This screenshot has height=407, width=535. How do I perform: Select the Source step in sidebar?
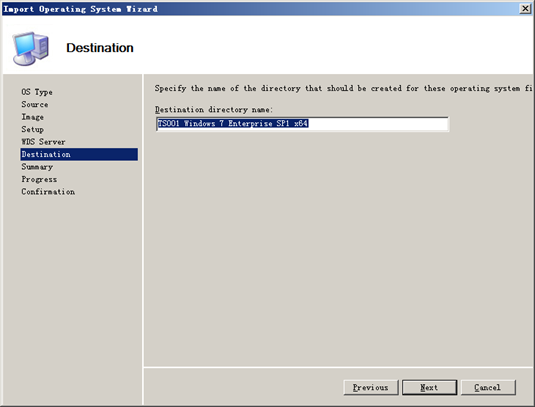pos(35,104)
